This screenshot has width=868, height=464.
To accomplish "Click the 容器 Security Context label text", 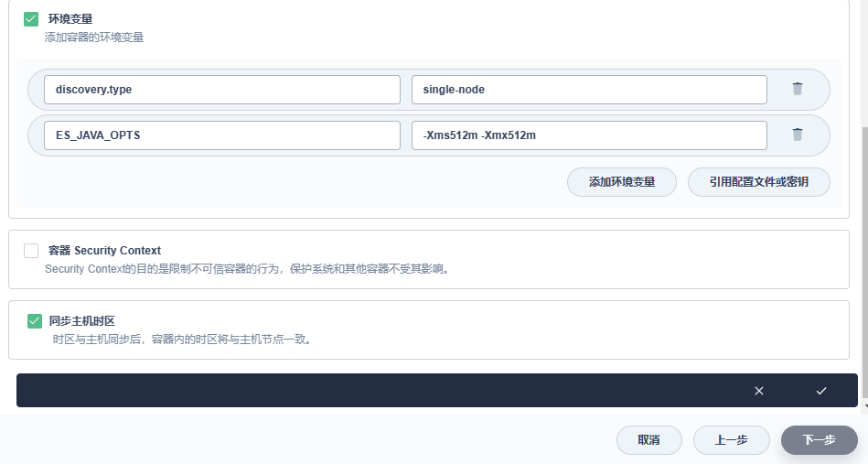I will tap(104, 251).
